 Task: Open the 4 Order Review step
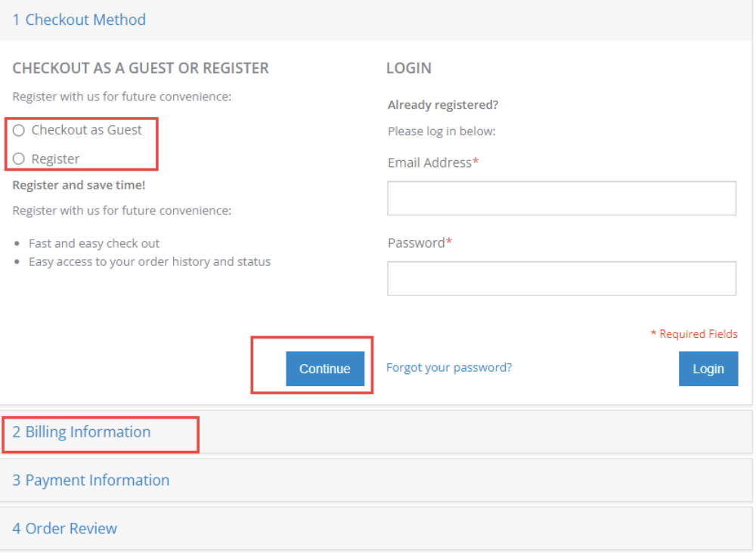[x=65, y=529]
